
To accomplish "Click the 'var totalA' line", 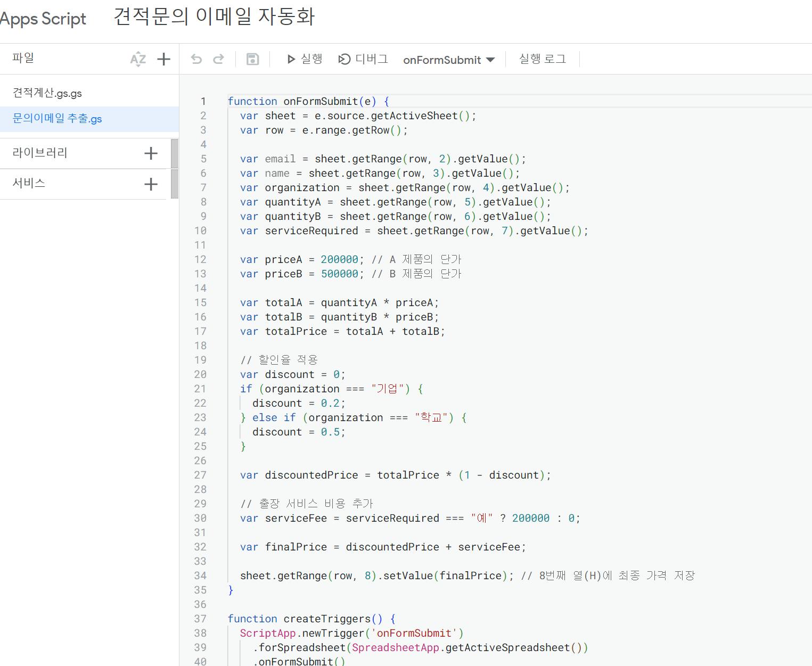I will (339, 302).
